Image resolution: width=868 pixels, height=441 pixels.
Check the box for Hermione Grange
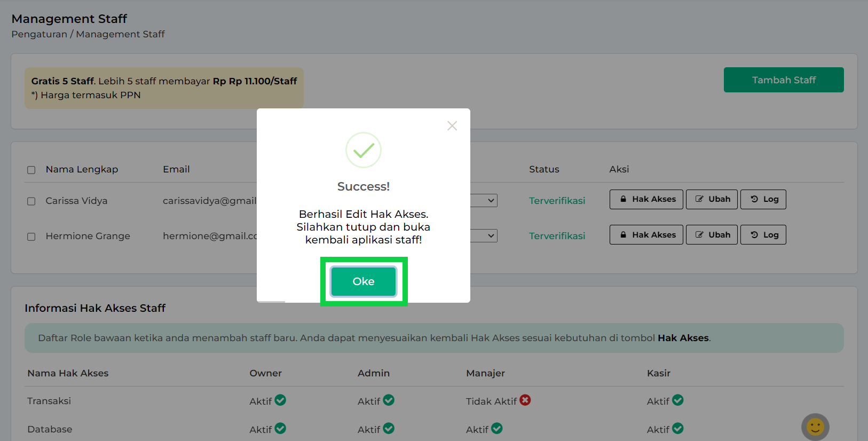(31, 237)
